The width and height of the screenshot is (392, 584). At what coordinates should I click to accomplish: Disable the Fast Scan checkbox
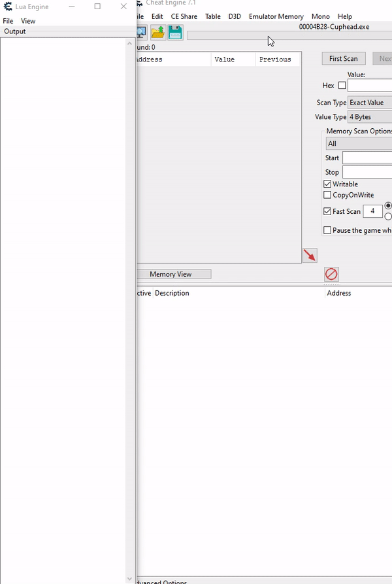[x=327, y=211]
